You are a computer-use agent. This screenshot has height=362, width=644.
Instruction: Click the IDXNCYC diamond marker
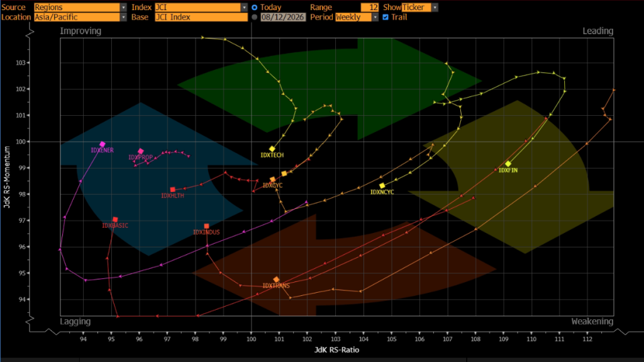point(382,186)
